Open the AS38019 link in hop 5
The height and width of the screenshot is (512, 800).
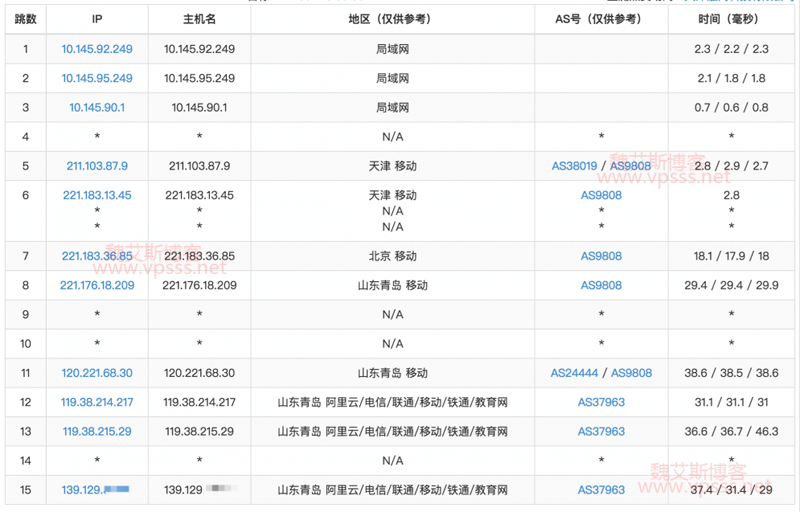click(574, 166)
